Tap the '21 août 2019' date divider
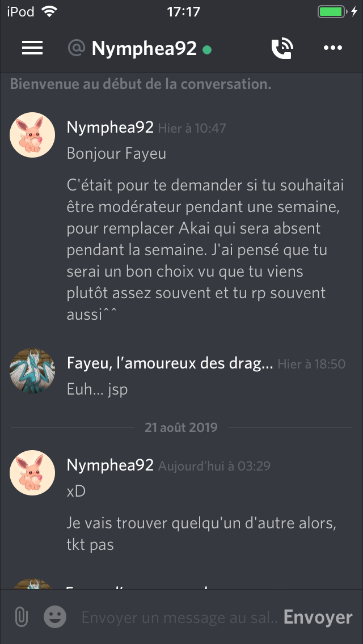The image size is (363, 644). (181, 427)
